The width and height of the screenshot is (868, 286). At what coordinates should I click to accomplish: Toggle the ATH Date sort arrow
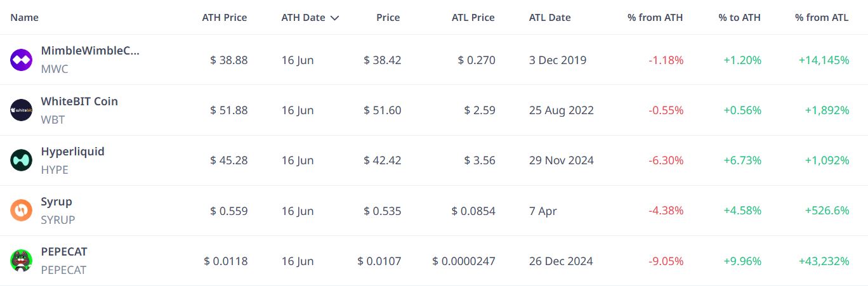[334, 18]
